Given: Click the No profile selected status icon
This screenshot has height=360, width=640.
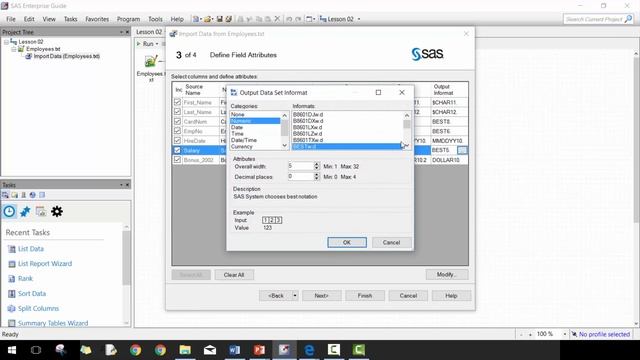Looking at the screenshot, I should tap(574, 334).
